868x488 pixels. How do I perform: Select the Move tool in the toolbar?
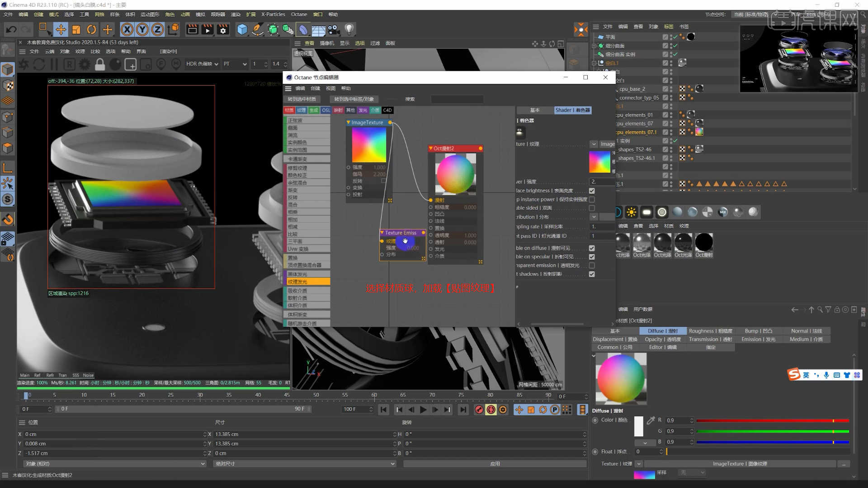61,29
